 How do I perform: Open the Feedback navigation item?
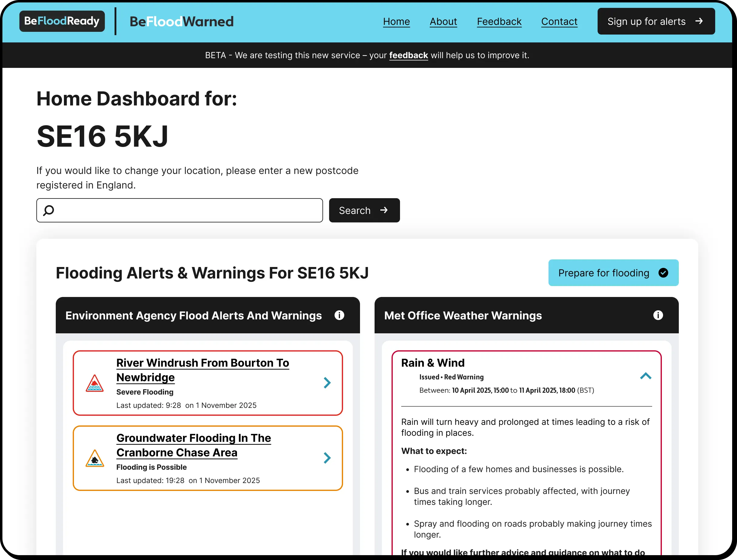tap(499, 22)
